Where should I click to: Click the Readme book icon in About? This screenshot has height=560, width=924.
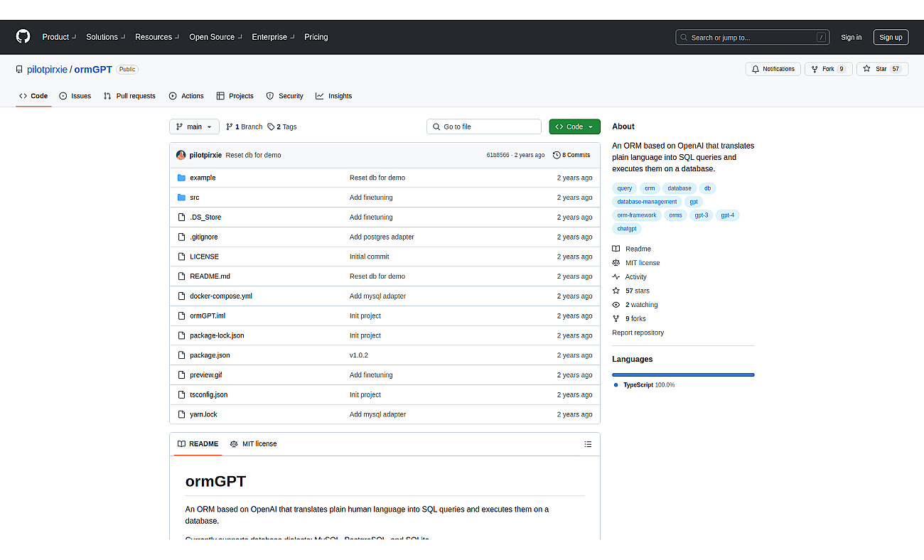(616, 249)
